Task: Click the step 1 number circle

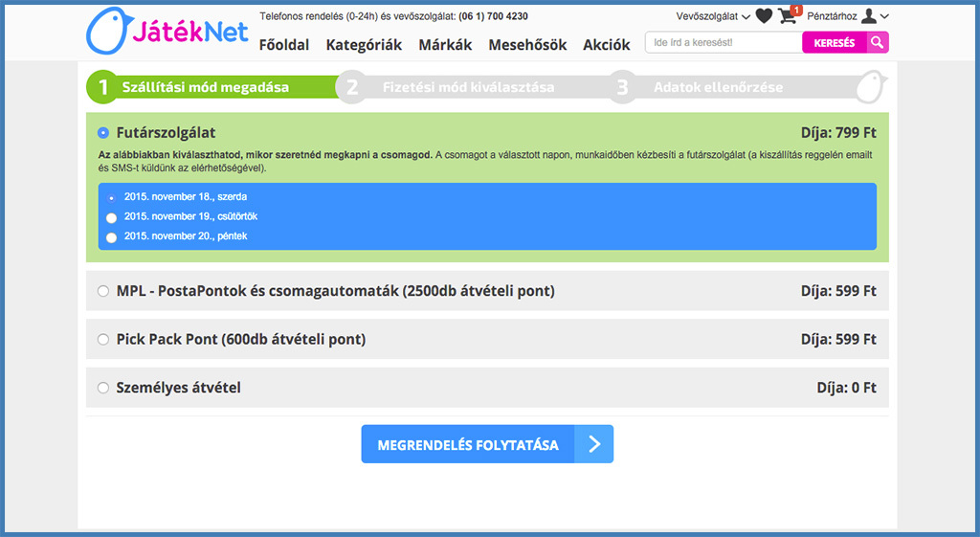Action: [x=102, y=87]
